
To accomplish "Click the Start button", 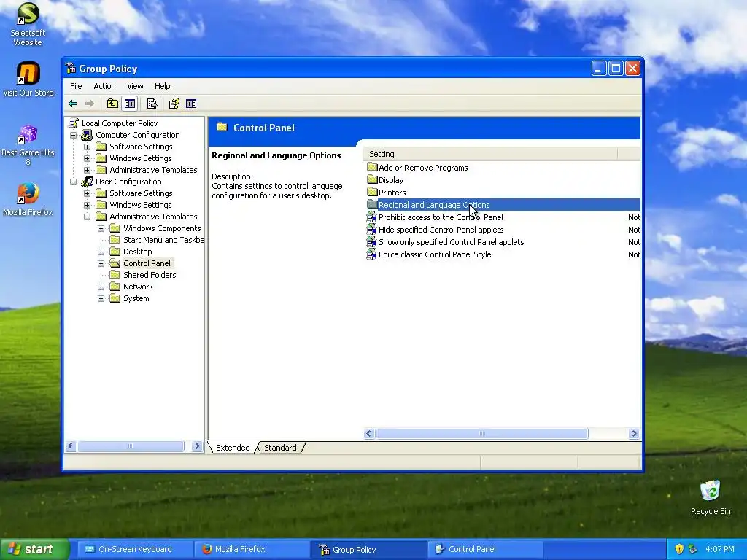I will click(34, 549).
